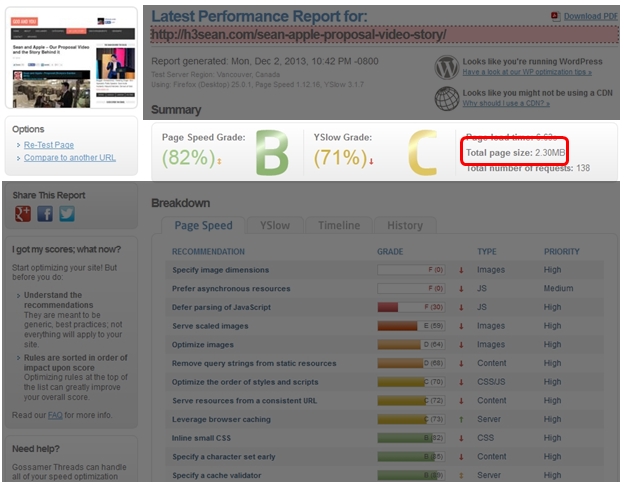Expand the Specify image dimensions recommendation
Screen dimensions: 626x487
coord(220,270)
